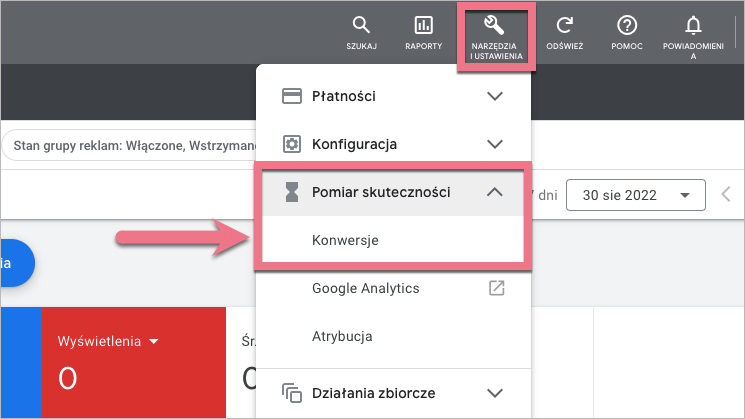
Task: Open the Powiadomienia bell icon
Action: pyautogui.click(x=692, y=25)
